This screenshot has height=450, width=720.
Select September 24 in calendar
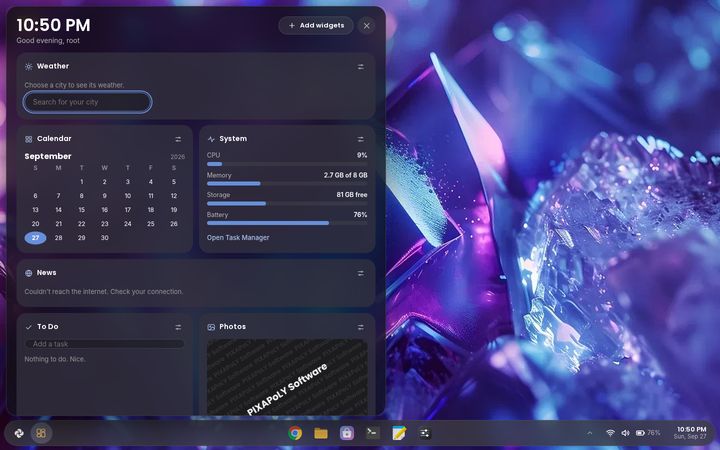coord(128,224)
